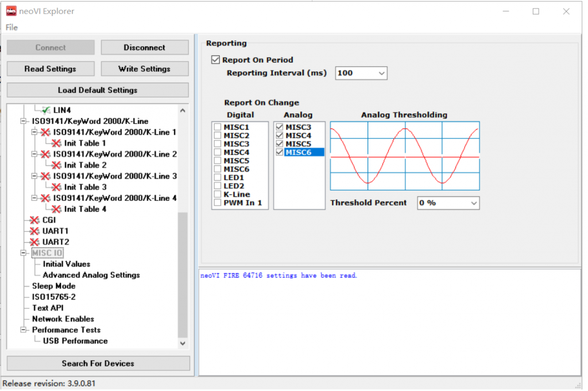Toggle the Report On Period checkbox
588x391 pixels.
point(215,60)
